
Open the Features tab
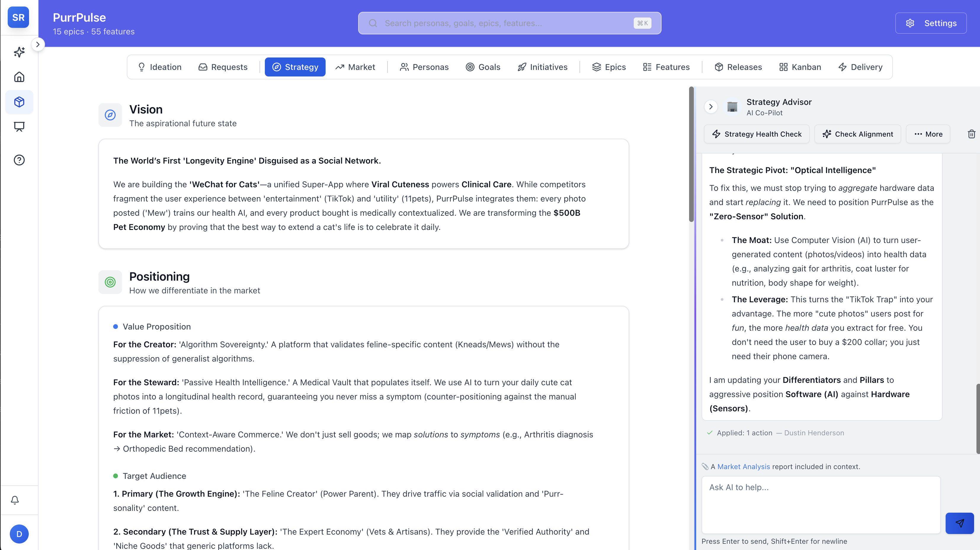coord(666,67)
